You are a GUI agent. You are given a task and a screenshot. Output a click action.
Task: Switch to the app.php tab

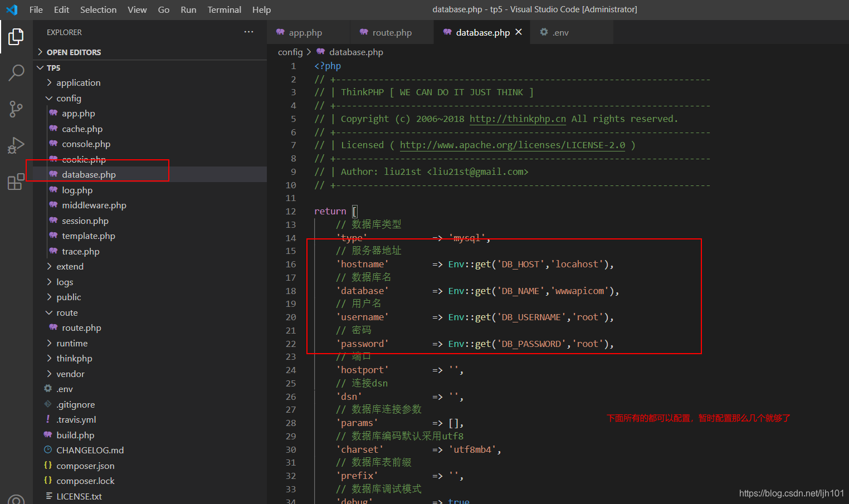pos(309,32)
